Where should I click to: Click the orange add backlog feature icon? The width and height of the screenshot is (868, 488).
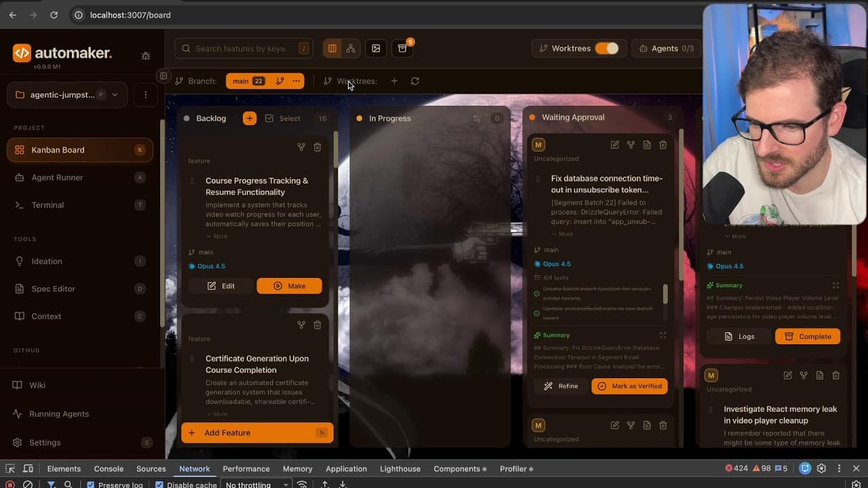(250, 119)
